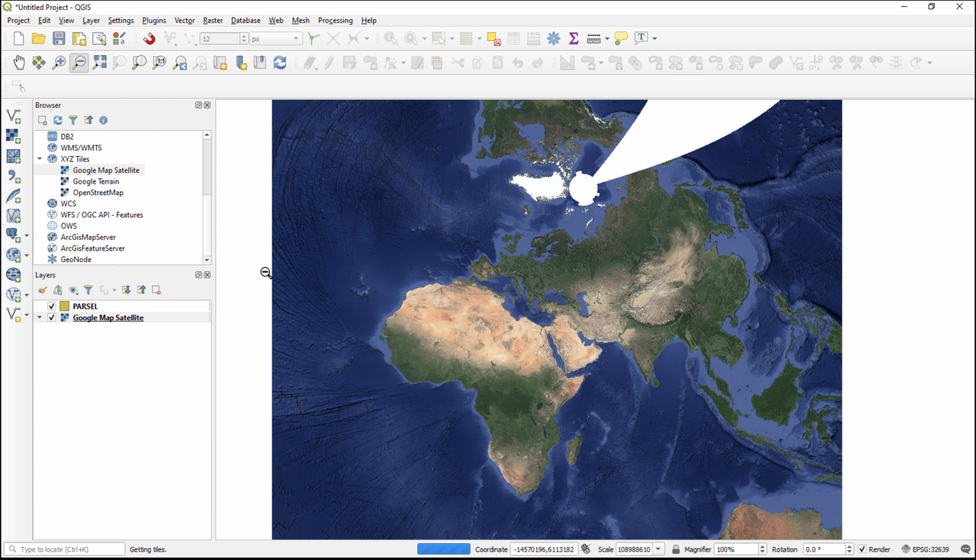Collapse the XYZ Tiles tree node
Viewport: 976px width, 560px height.
40,159
